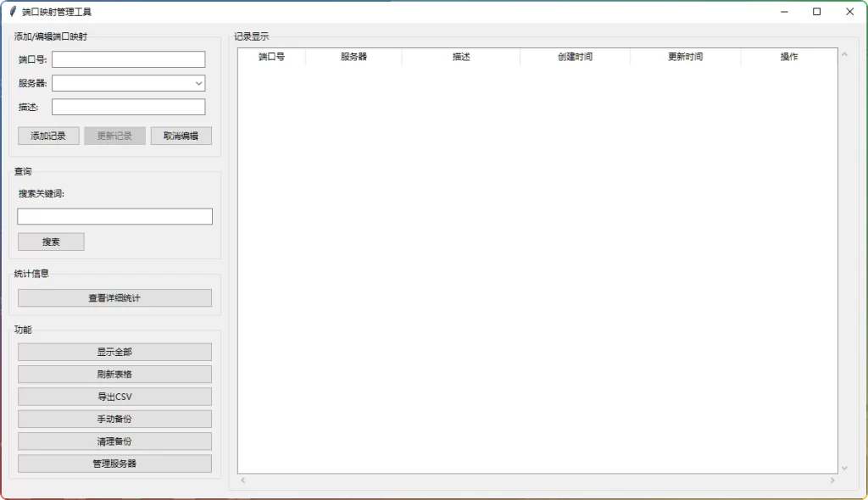868x500 pixels.
Task: Click the 端口号 port number input field
Action: click(128, 59)
